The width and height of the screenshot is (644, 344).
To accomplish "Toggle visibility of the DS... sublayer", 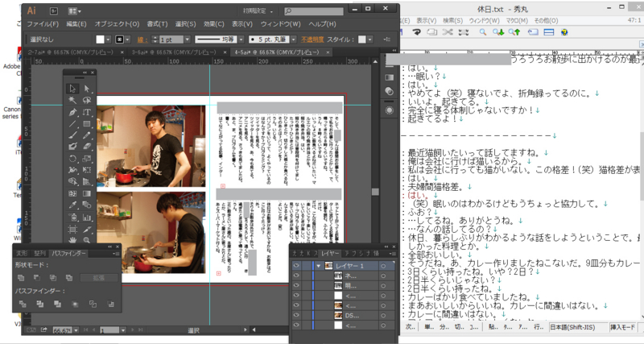I will click(x=296, y=315).
